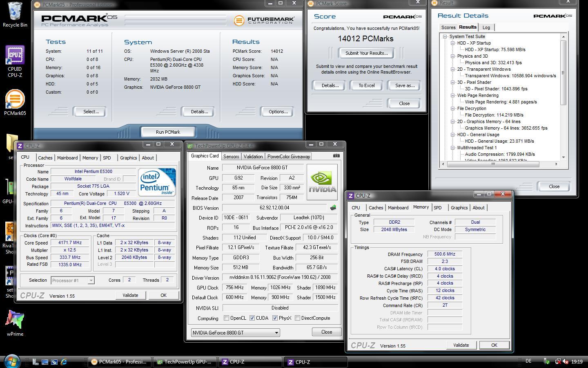Image resolution: width=588 pixels, height=368 pixels.
Task: Click DE language indicator in taskbar
Action: click(528, 361)
